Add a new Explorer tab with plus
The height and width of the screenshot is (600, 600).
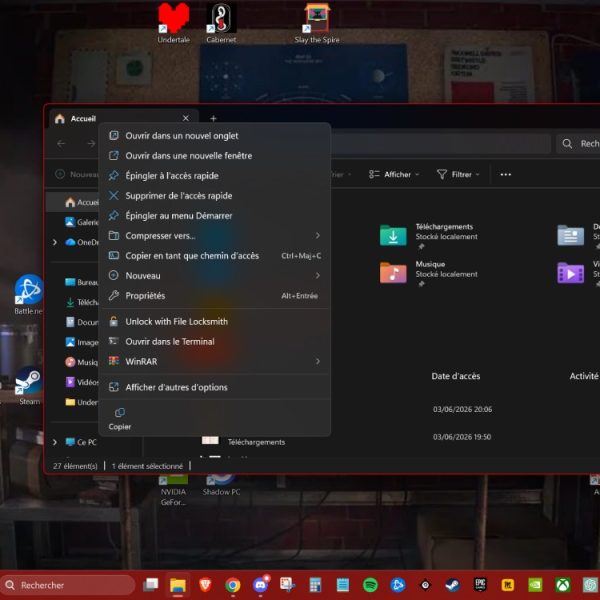[x=213, y=119]
